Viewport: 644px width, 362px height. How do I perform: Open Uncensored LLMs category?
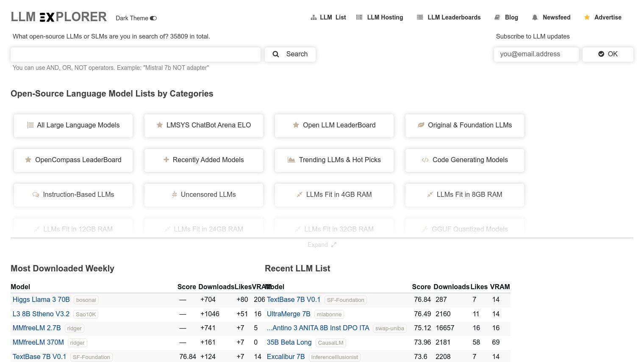pos(204,195)
